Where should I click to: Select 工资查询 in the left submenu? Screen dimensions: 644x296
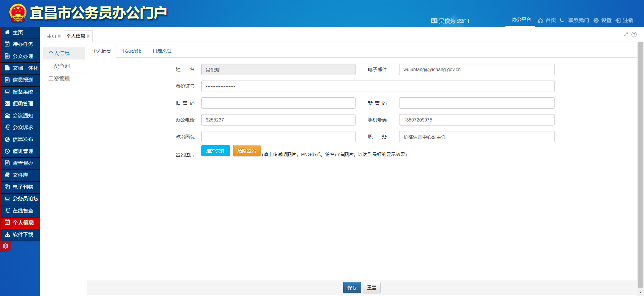(59, 66)
